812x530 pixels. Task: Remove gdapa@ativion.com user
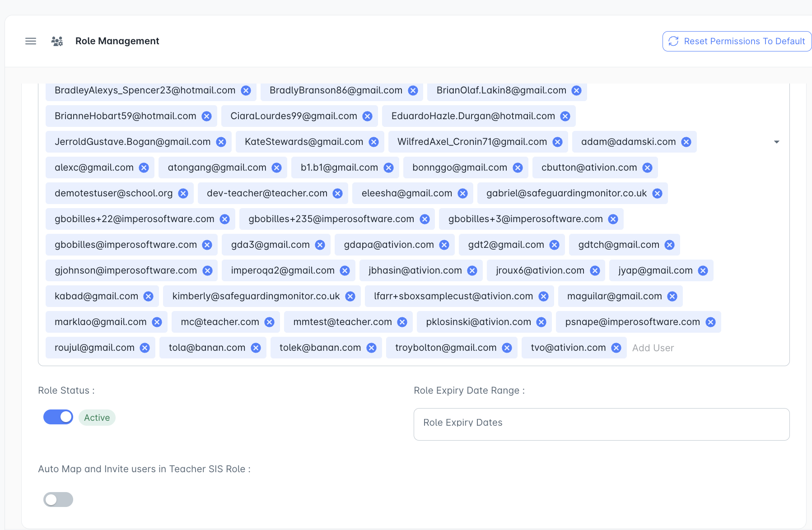pyautogui.click(x=444, y=245)
